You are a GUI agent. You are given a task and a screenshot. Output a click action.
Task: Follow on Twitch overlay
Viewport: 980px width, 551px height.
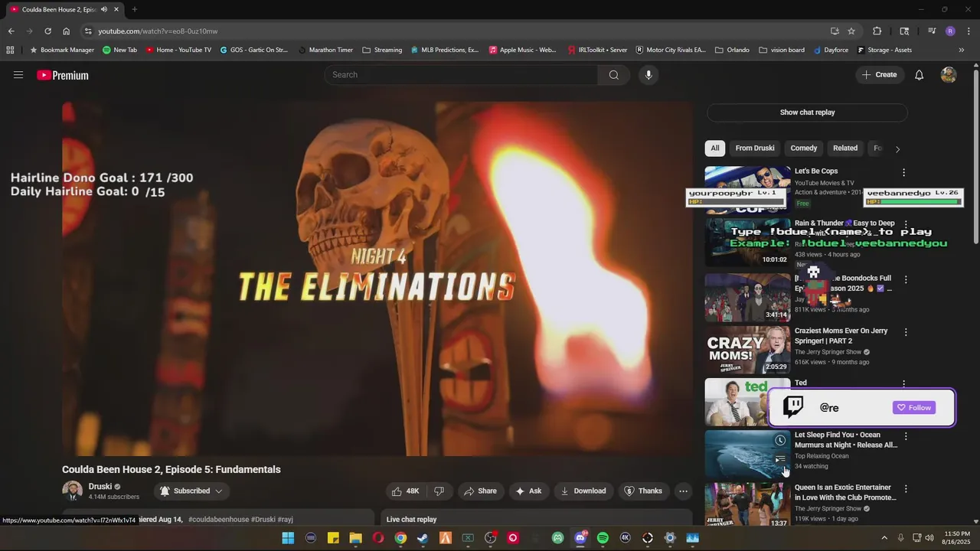[914, 408]
